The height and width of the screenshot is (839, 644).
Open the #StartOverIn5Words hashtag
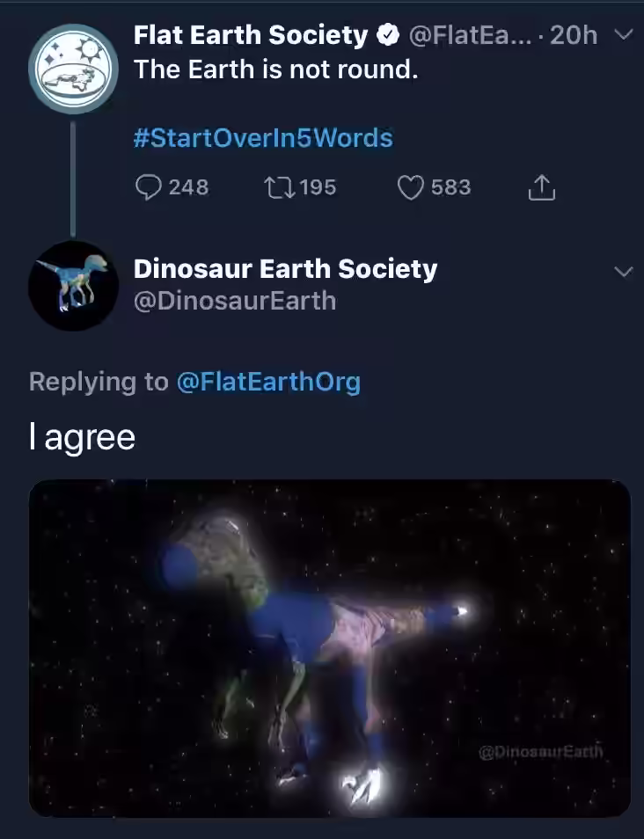[263, 138]
